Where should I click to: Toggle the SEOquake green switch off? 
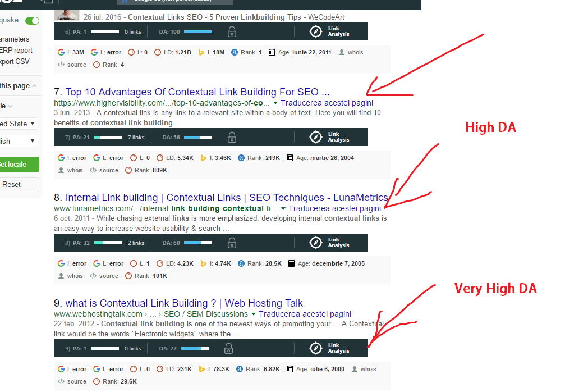click(x=32, y=20)
